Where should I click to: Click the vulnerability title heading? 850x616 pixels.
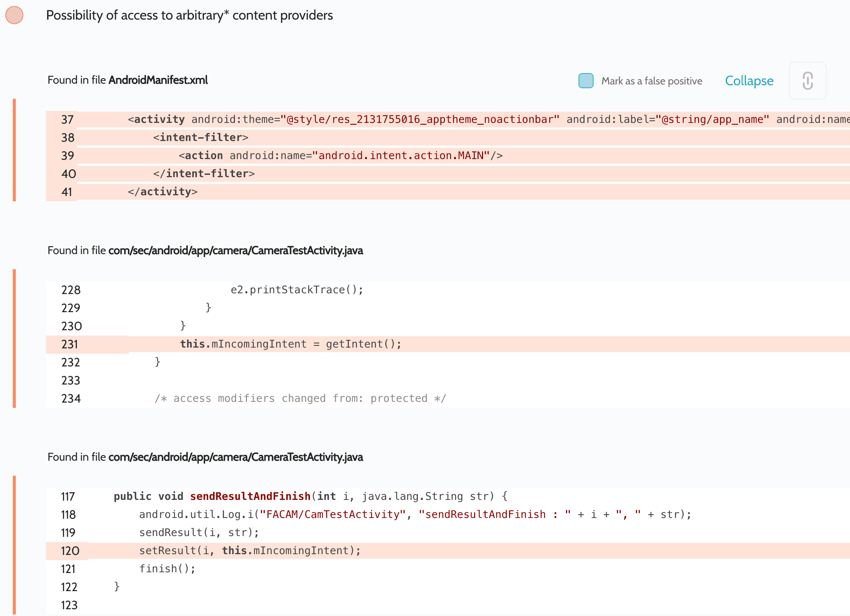[189, 15]
